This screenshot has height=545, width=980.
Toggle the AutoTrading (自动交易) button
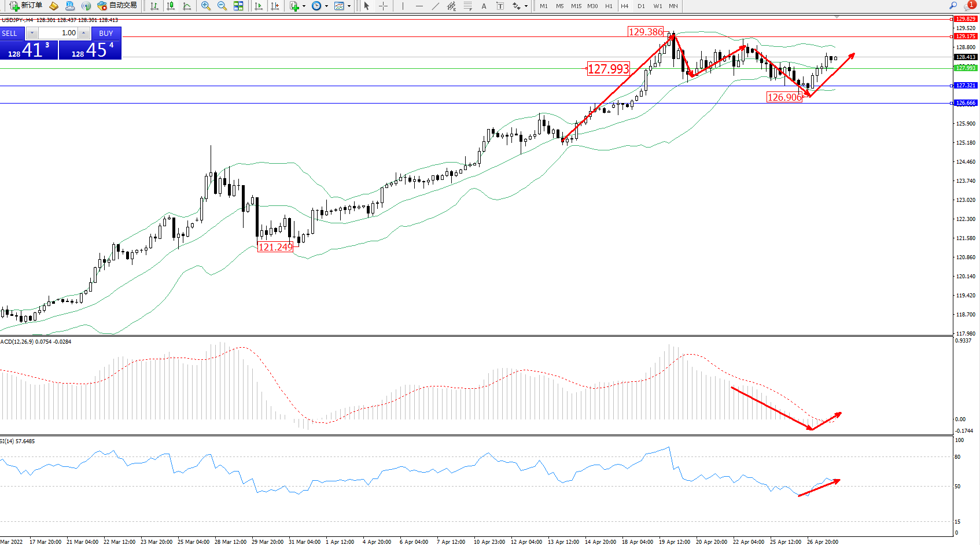coord(117,6)
